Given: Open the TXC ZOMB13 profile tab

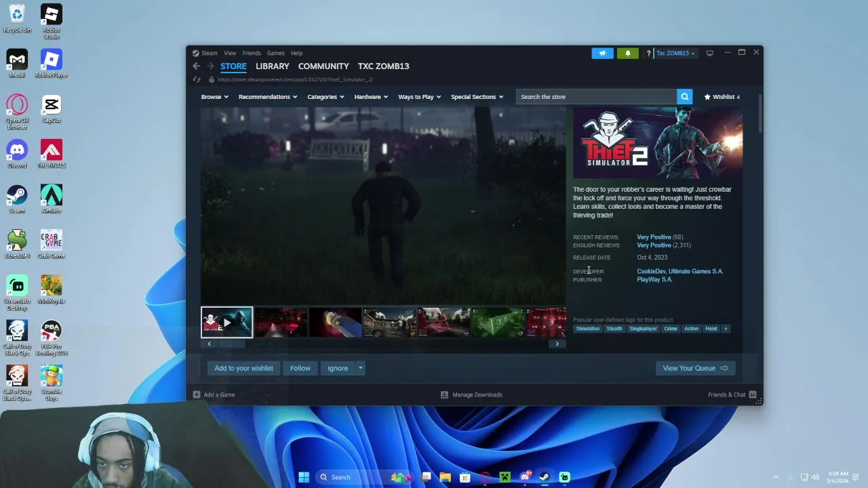Looking at the screenshot, I should point(383,66).
